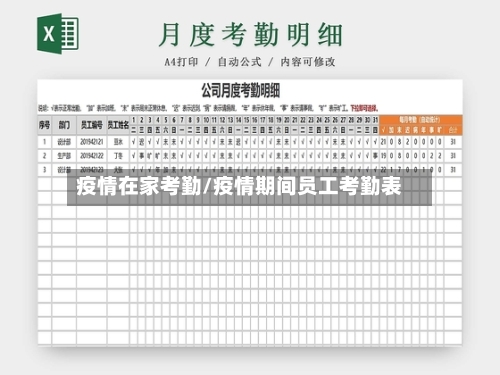Click the 迟 entry for day 14, row 1

(x=238, y=142)
